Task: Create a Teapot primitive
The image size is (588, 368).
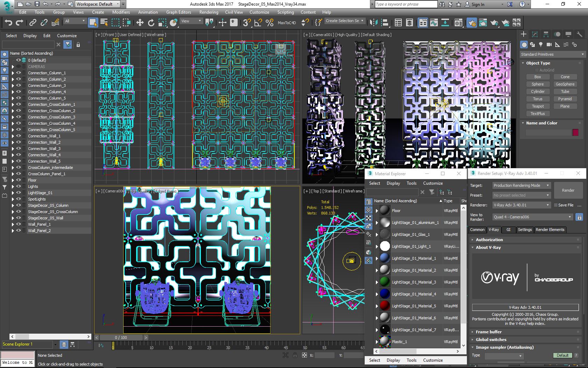Action: (x=538, y=106)
